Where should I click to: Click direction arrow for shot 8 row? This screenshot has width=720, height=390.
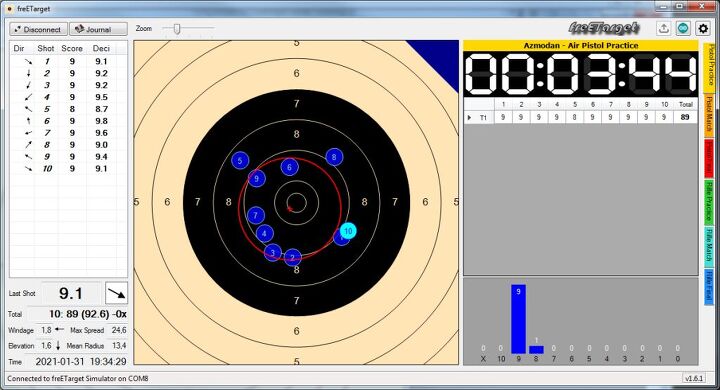click(28, 145)
